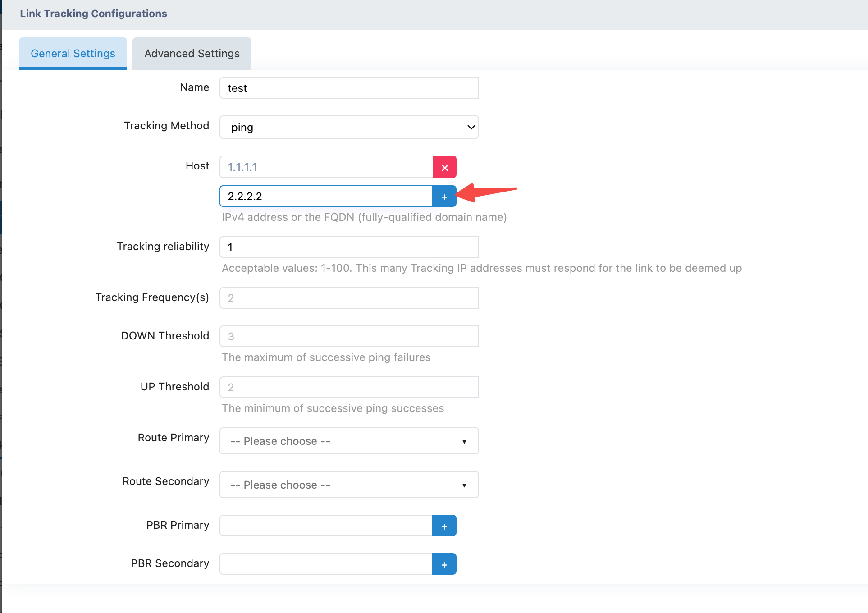This screenshot has width=868, height=613.
Task: Expand the Route Primary dropdown
Action: (348, 441)
